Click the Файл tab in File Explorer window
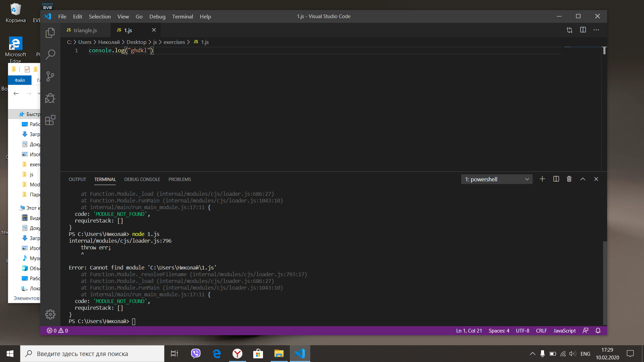Image resolution: width=644 pixels, height=362 pixels. pyautogui.click(x=20, y=80)
